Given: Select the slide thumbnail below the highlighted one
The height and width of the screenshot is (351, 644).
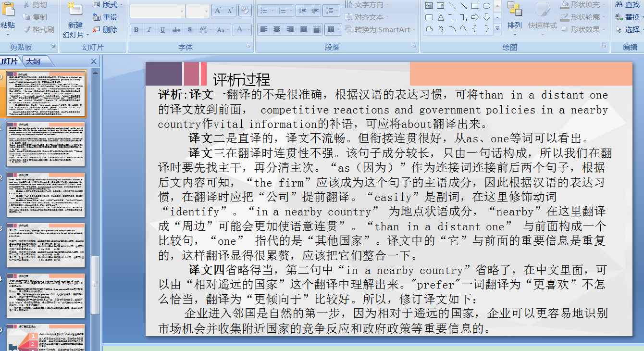Looking at the screenshot, I should click(x=46, y=144).
